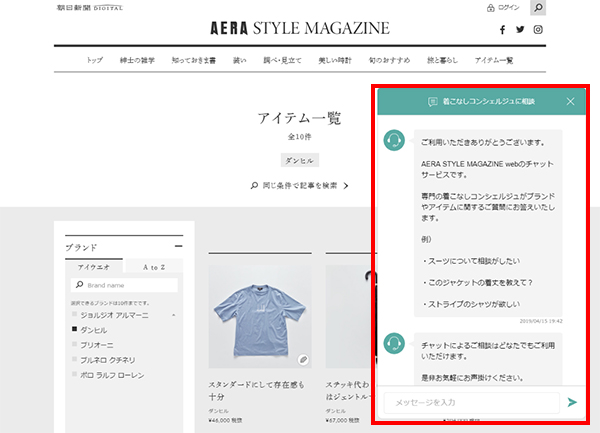The image size is (600, 433).
Task: Click the second concierge avatar icon
Action: (394, 343)
